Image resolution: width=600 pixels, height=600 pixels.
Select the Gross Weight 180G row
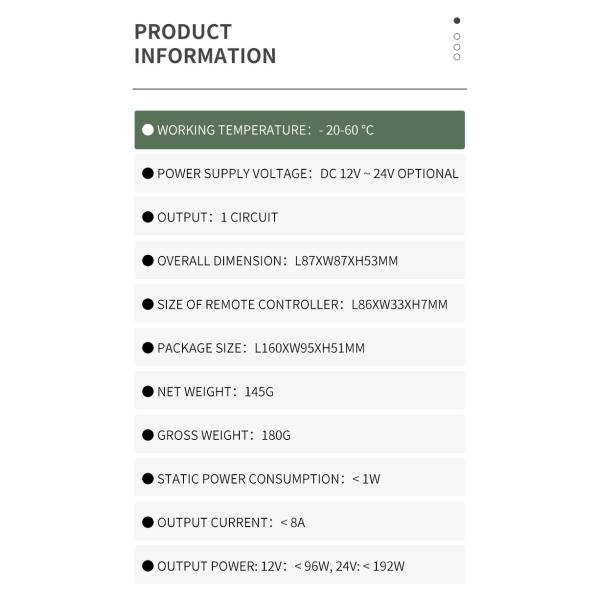pos(300,435)
